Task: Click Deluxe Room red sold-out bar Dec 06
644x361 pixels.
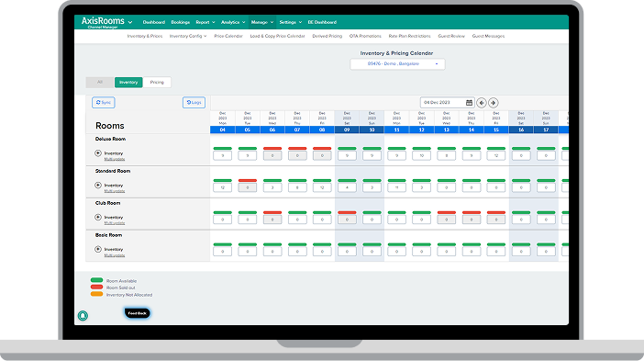Action: tap(272, 149)
